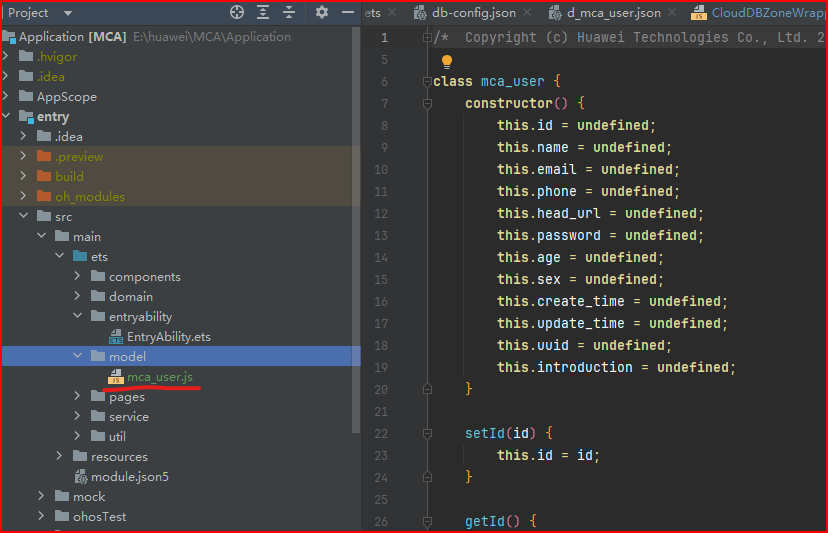828x533 pixels.
Task: Click the Collapse All icon in Project toolbar
Action: pos(289,12)
